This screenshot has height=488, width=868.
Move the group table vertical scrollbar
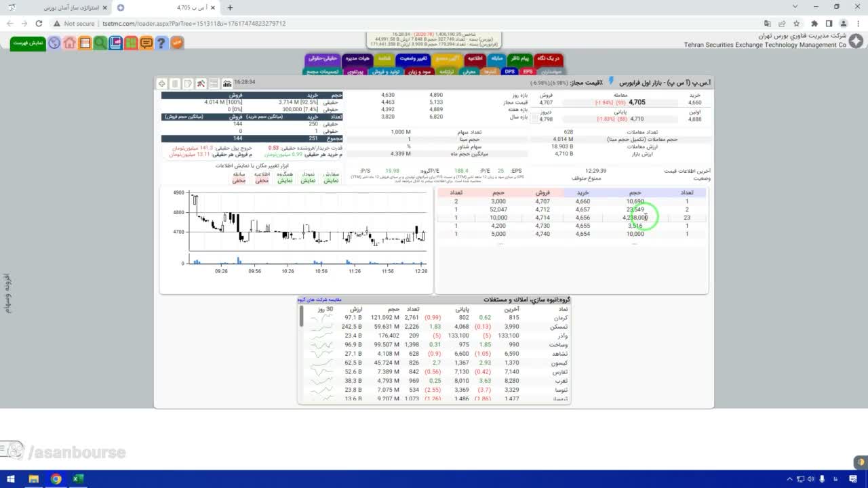[x=302, y=317]
